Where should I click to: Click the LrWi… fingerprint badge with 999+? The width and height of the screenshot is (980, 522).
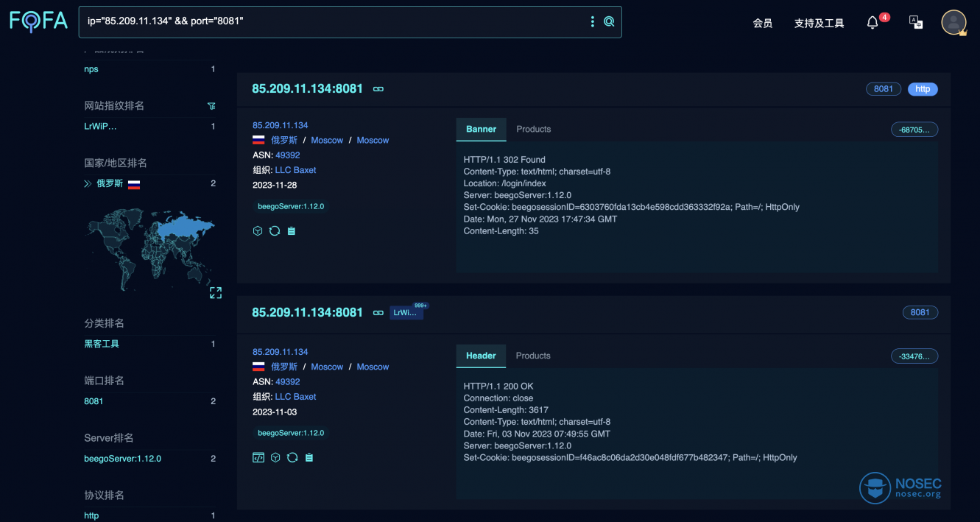(x=406, y=312)
